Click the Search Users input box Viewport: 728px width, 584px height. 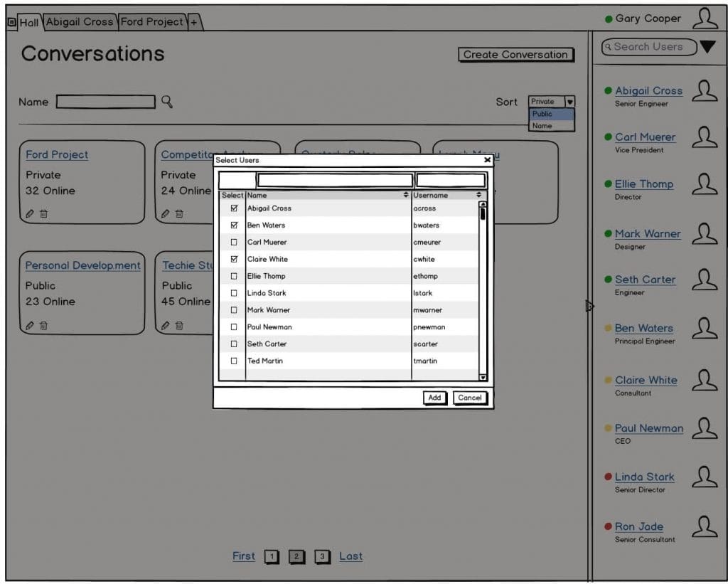click(649, 47)
